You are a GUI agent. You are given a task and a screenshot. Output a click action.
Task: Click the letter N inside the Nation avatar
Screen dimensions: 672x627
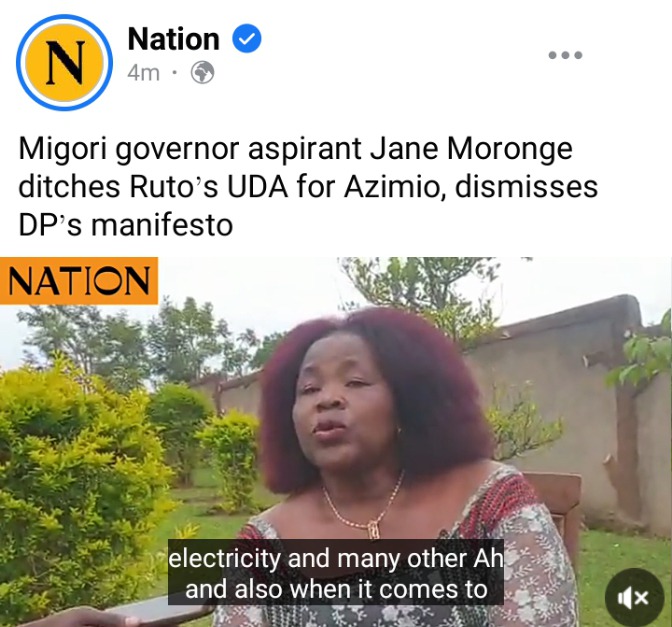(x=64, y=63)
